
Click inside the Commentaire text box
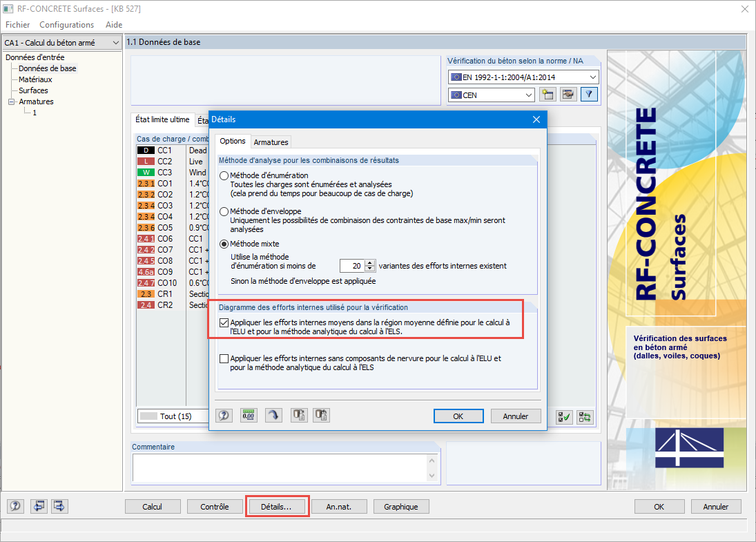click(280, 467)
